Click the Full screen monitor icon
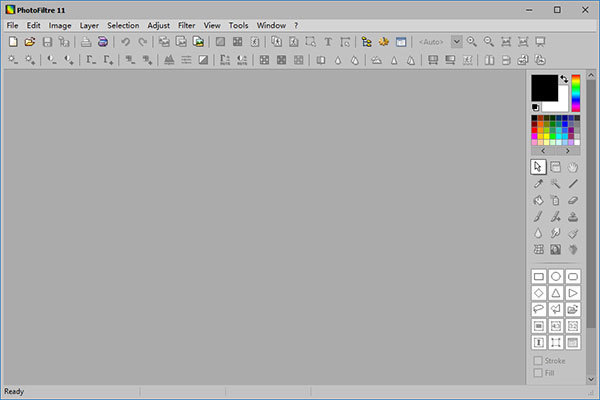Image resolution: width=600 pixels, height=400 pixels. (x=540, y=42)
